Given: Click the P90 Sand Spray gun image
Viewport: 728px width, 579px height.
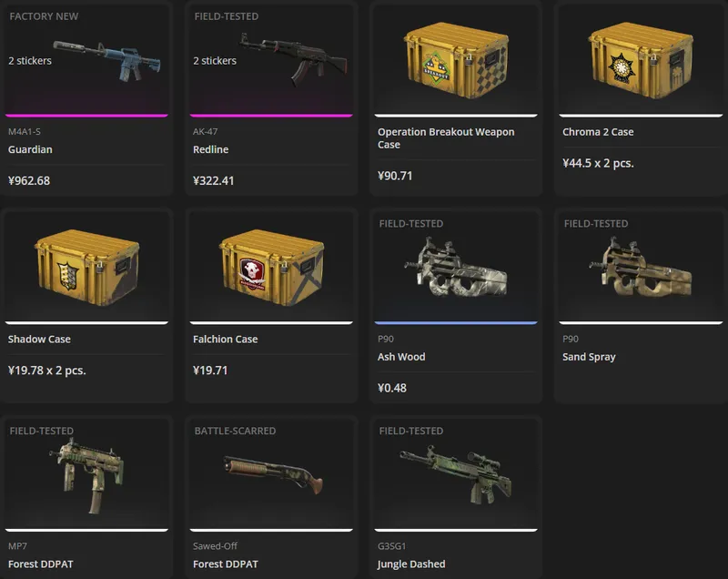Looking at the screenshot, I should [x=641, y=268].
